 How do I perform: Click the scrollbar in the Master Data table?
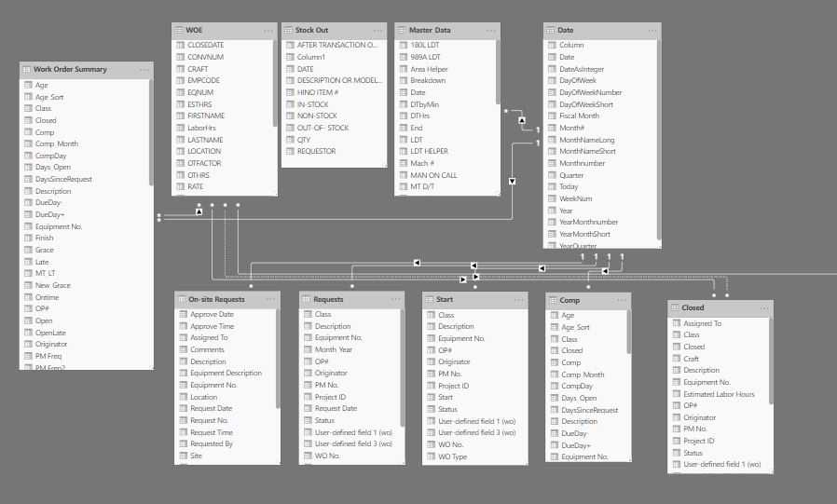tap(498, 72)
